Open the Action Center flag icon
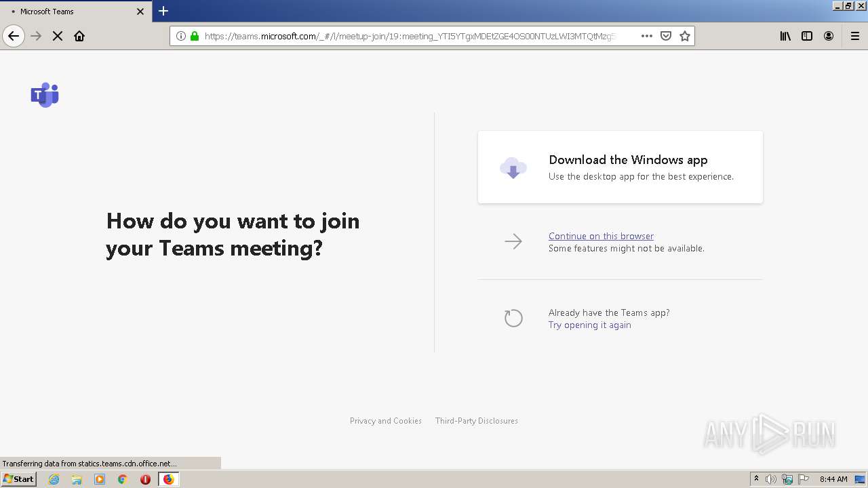This screenshot has width=868, height=488. (x=804, y=479)
